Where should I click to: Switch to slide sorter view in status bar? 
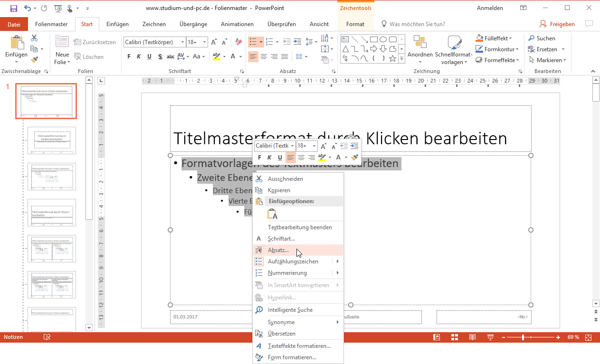pyautogui.click(x=454, y=337)
